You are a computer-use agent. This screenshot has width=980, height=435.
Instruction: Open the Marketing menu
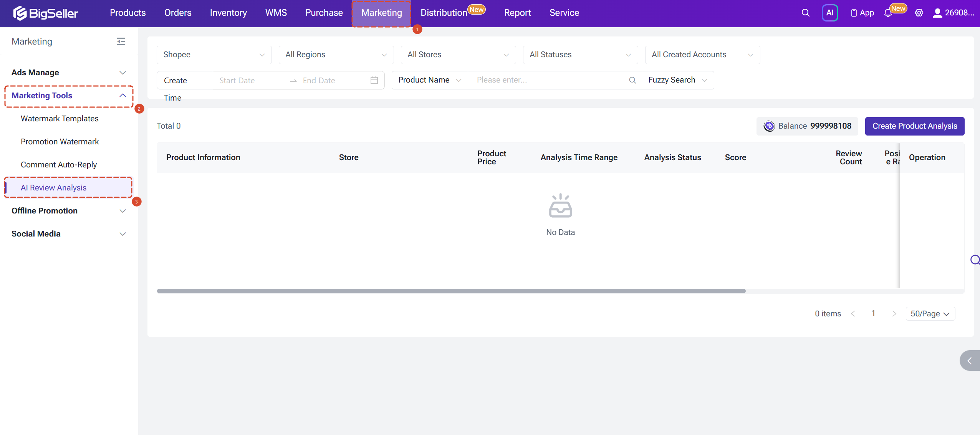(382, 13)
